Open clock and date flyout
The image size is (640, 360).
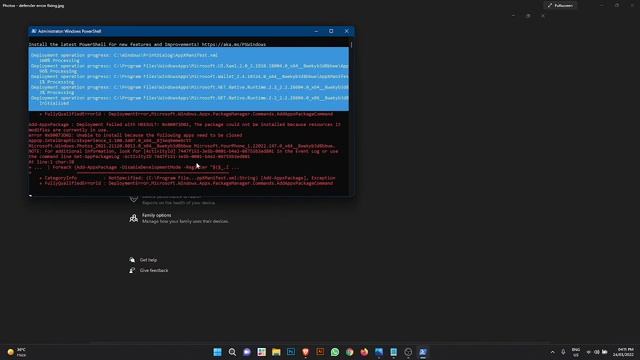tap(623, 352)
